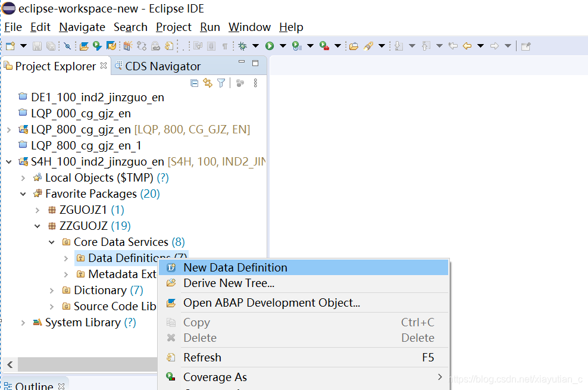Open the Coverage As submenu

coord(304,377)
